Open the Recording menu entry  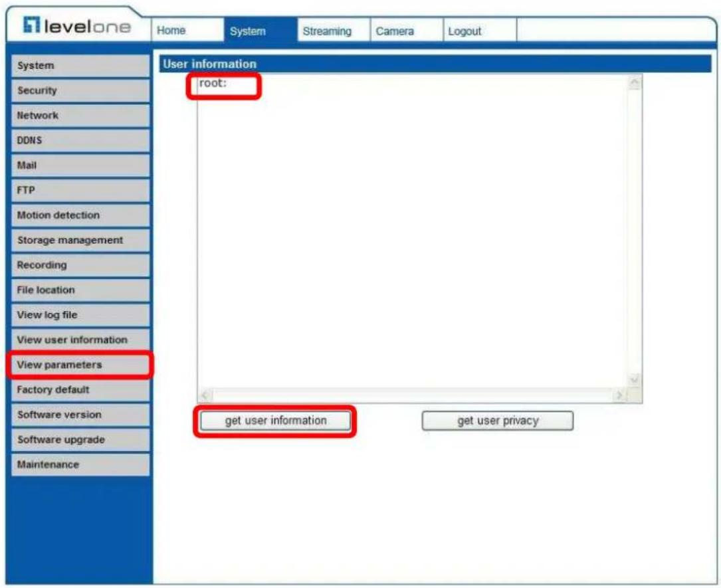[x=80, y=265]
